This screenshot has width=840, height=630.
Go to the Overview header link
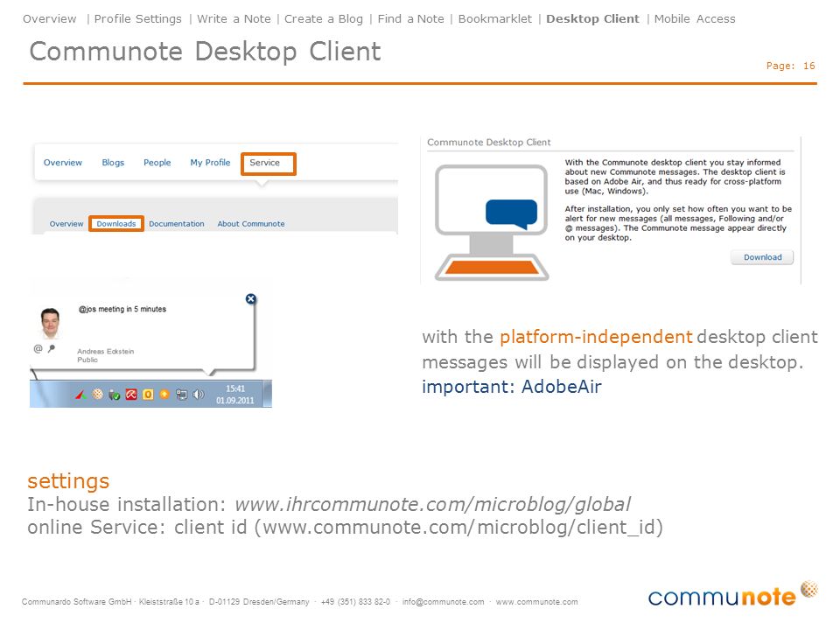(x=49, y=18)
